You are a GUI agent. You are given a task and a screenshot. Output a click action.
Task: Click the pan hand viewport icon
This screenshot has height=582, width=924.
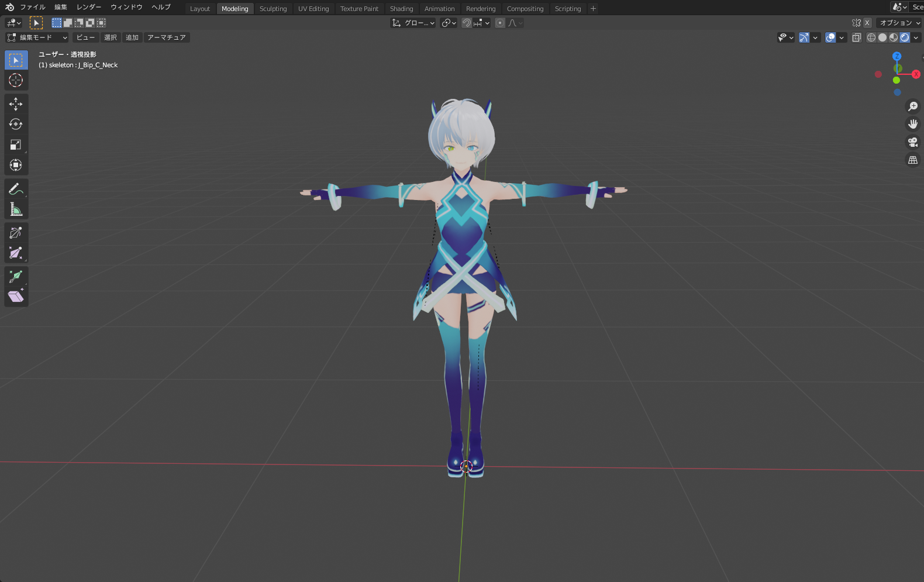(912, 124)
